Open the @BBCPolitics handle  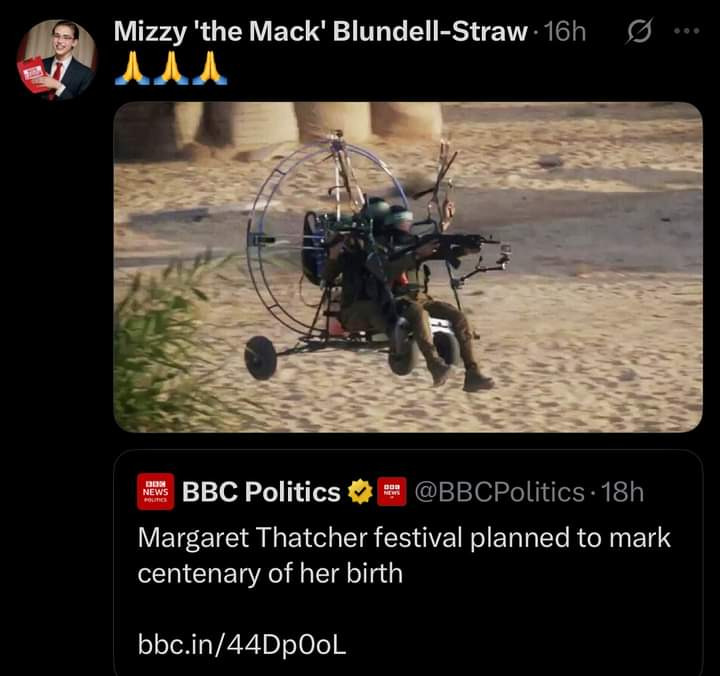point(500,492)
